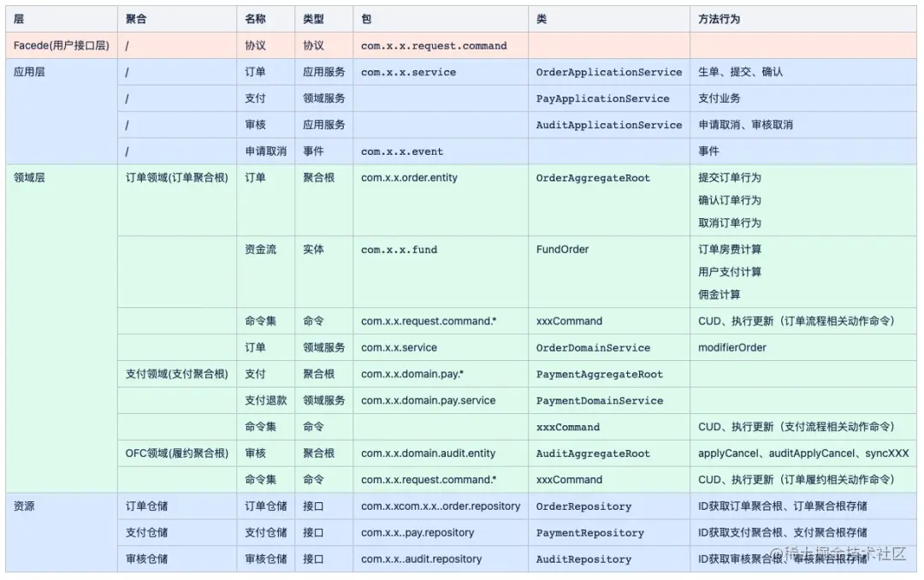This screenshot has height=580, width=924.
Task: Click AuditAggregateRoot class cell
Action: pyautogui.click(x=609, y=453)
